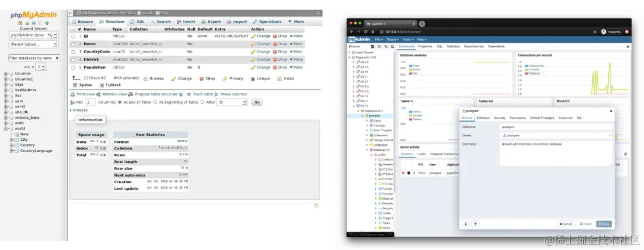This screenshot has height=250, width=644.
Task: Open the phpMyAdmin Export tab
Action: pyautogui.click(x=210, y=21)
